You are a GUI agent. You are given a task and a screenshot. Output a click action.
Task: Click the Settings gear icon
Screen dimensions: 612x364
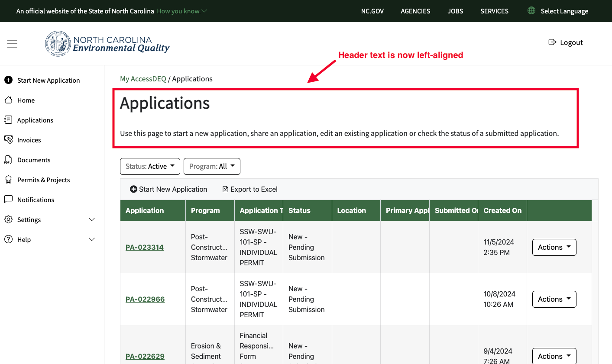click(8, 219)
